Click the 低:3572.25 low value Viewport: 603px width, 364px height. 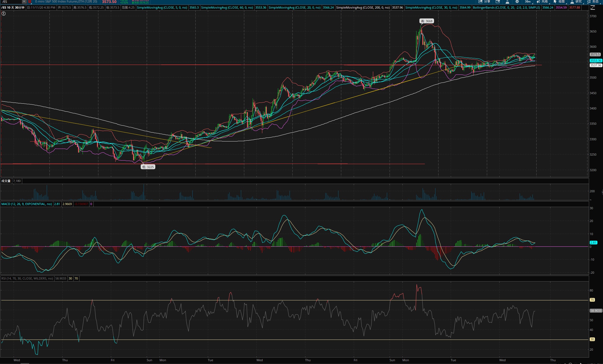pyautogui.click(x=96, y=8)
